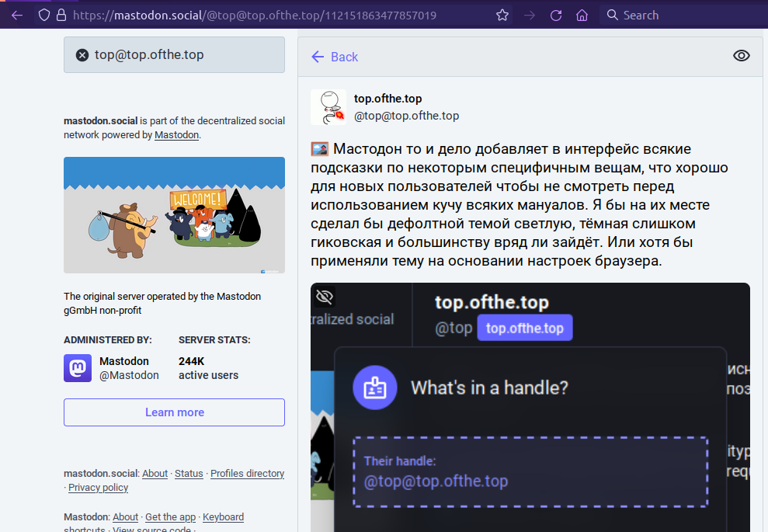Viewport: 768px width, 532px height.
Task: Click the browser Search box
Action: (683, 16)
